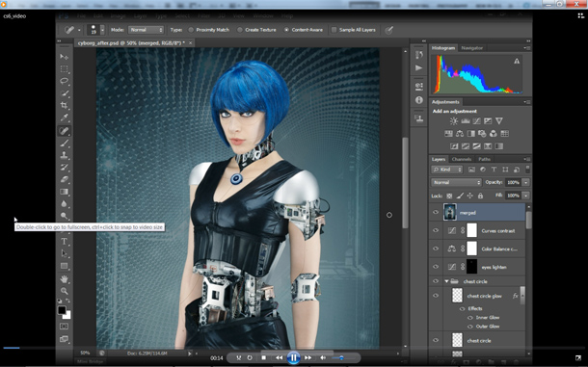The image size is (588, 367).
Task: Open the layer blend mode Normal dropdown
Action: [x=456, y=183]
